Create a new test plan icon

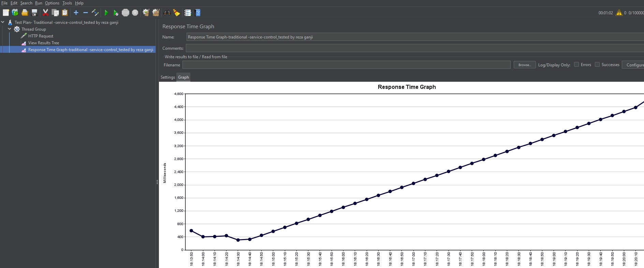(6, 13)
